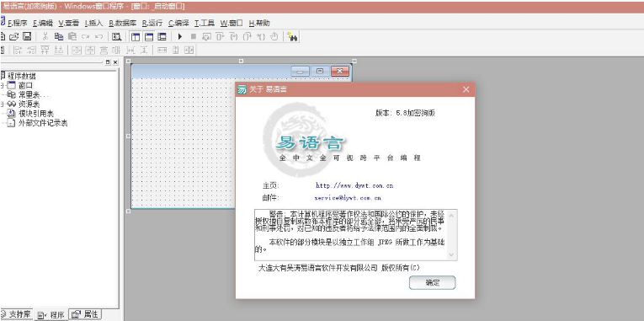The height and width of the screenshot is (321, 644).
Task: Select the 程序数据 root tree item
Action: 22,76
